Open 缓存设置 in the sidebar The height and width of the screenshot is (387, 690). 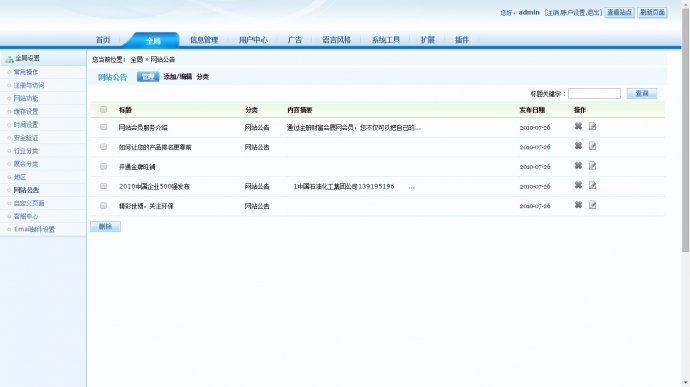point(26,111)
